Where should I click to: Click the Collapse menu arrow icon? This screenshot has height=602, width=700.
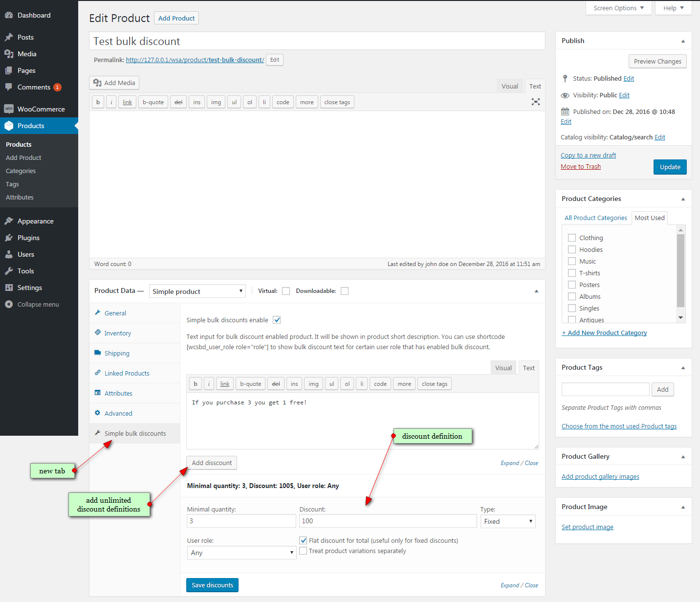[x=9, y=304]
